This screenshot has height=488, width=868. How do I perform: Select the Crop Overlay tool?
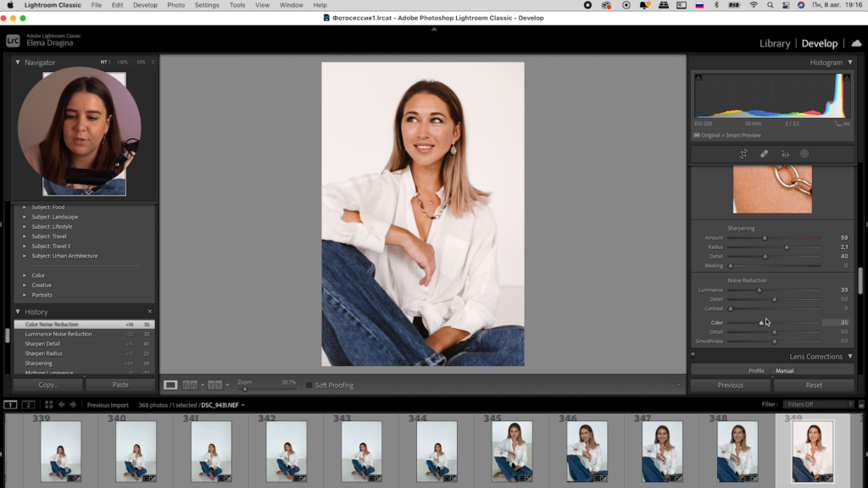tap(743, 154)
